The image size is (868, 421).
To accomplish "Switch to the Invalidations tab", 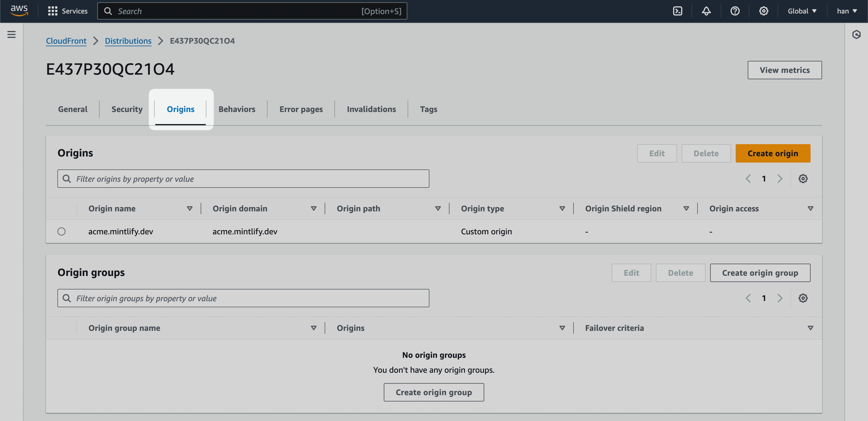I will coord(371,109).
